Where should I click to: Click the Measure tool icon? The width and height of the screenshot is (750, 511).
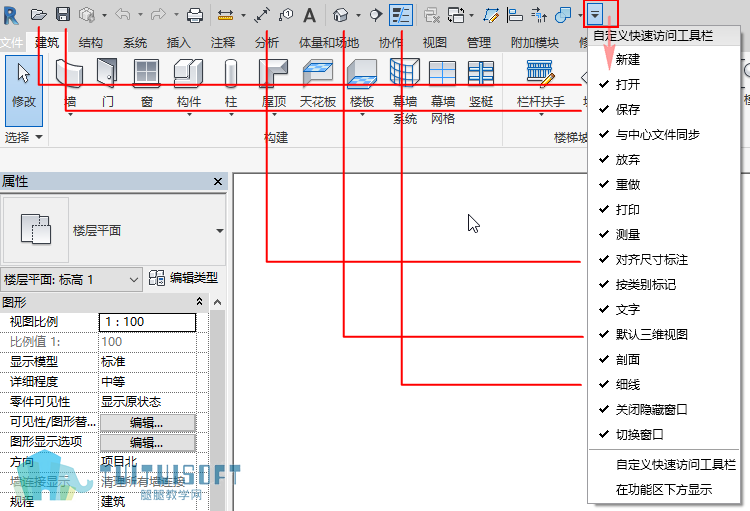(225, 15)
